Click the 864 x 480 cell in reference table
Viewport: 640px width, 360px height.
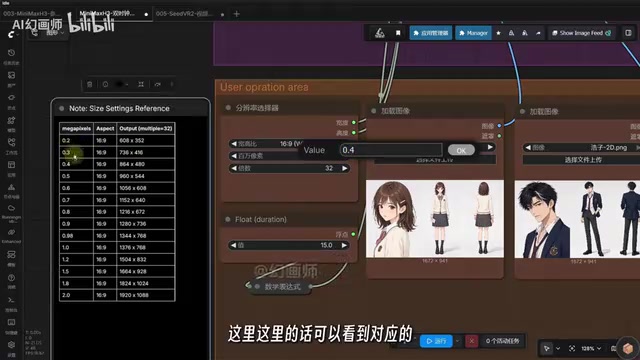coord(145,164)
